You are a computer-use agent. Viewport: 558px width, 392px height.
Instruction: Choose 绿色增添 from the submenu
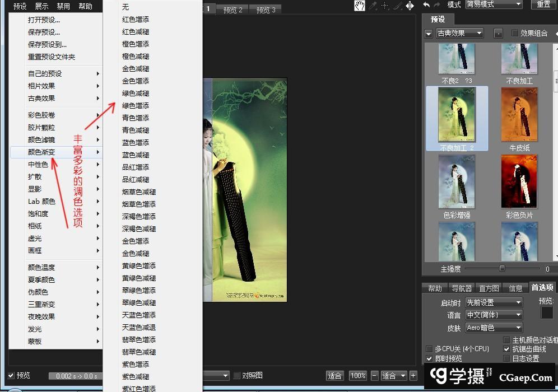tap(136, 105)
